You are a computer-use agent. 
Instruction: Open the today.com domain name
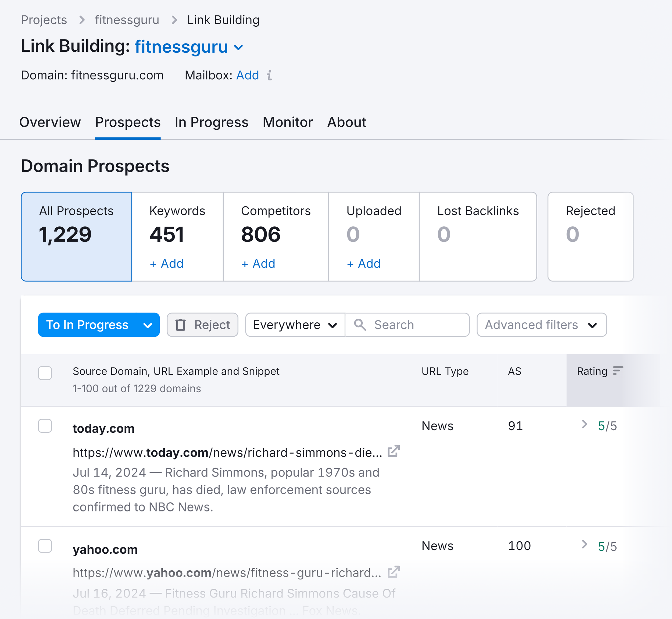point(103,428)
